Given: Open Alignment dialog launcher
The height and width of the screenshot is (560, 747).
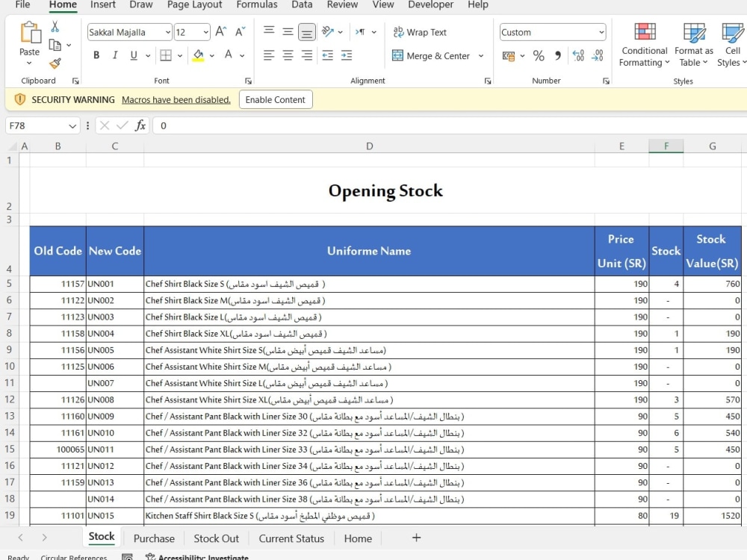Looking at the screenshot, I should [488, 81].
